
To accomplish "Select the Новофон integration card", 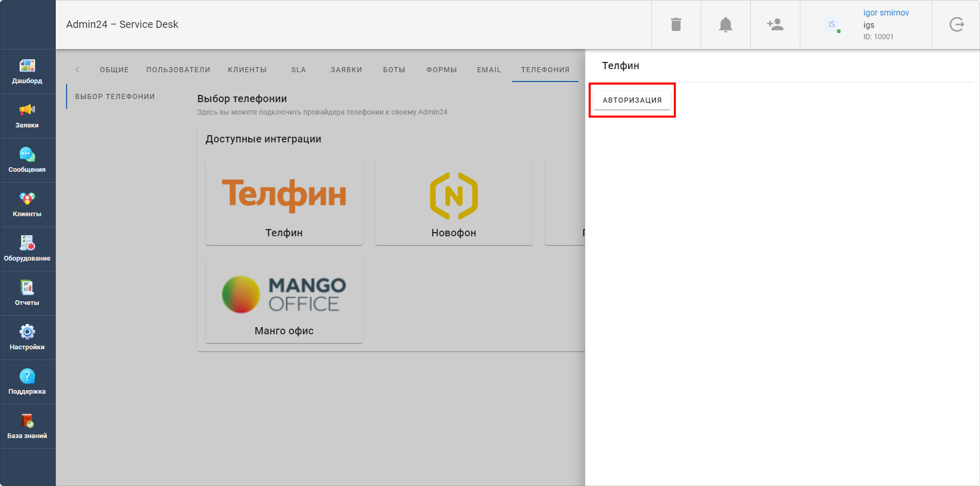I will [x=453, y=202].
